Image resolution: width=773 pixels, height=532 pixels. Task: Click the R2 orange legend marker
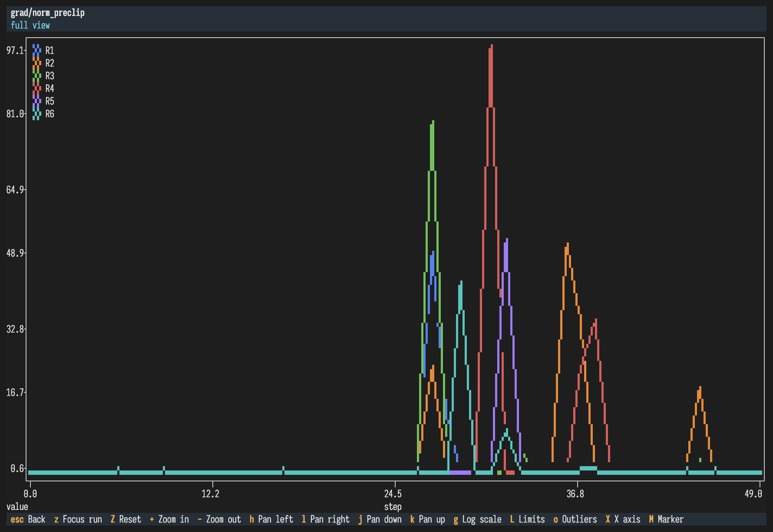click(37, 63)
